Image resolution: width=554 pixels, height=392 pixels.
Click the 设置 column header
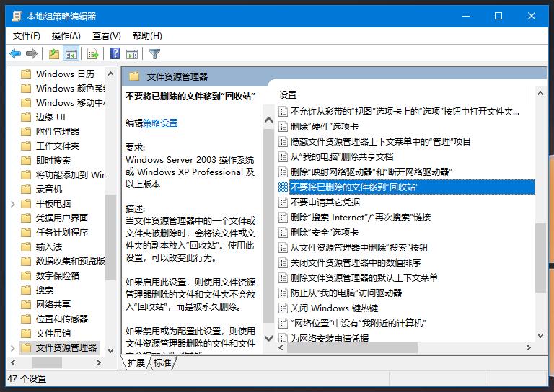pyautogui.click(x=289, y=94)
